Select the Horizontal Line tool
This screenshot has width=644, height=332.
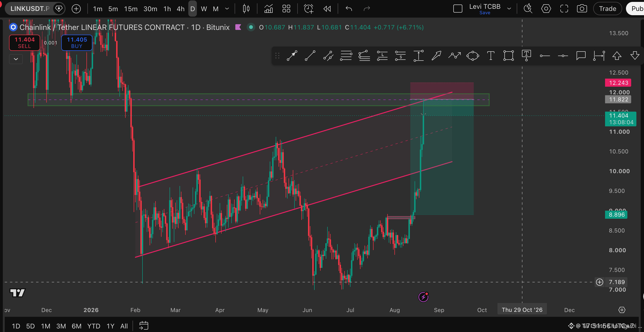point(563,56)
